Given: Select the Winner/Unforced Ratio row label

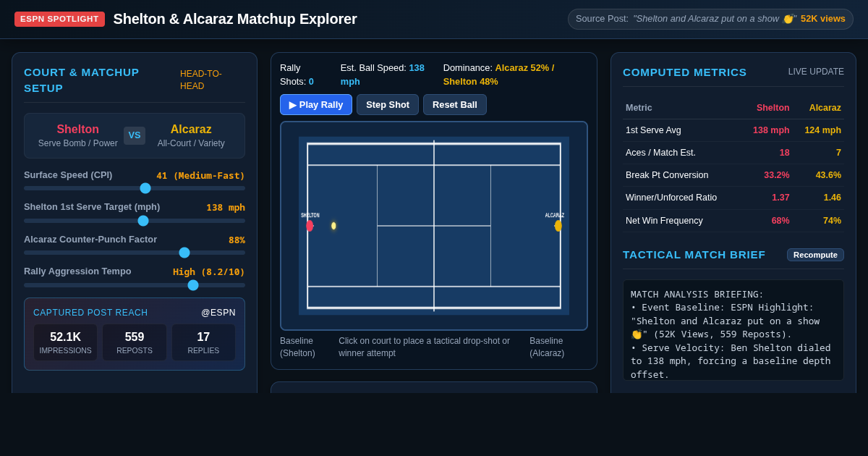Looking at the screenshot, I should click(671, 198).
